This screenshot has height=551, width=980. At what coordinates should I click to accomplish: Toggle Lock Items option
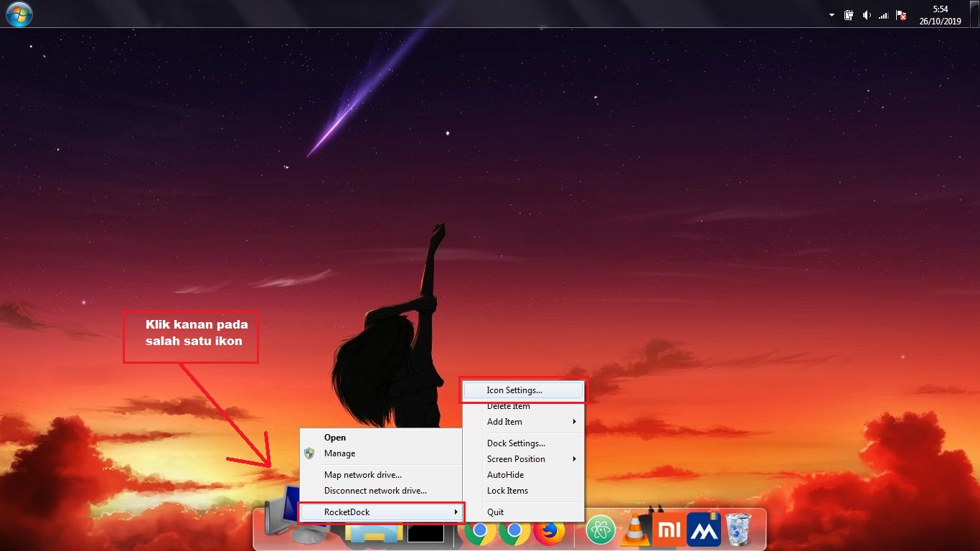pyautogui.click(x=523, y=491)
